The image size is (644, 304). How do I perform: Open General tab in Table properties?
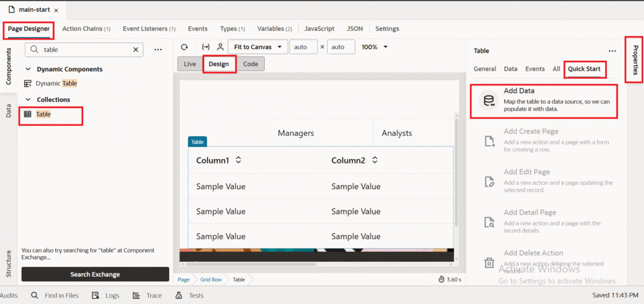coord(485,69)
